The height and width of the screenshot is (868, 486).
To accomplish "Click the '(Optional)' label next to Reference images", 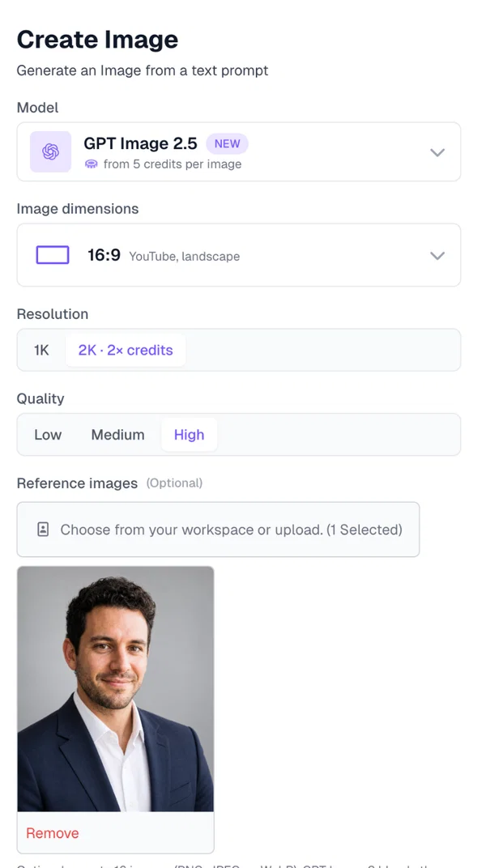I will point(174,483).
